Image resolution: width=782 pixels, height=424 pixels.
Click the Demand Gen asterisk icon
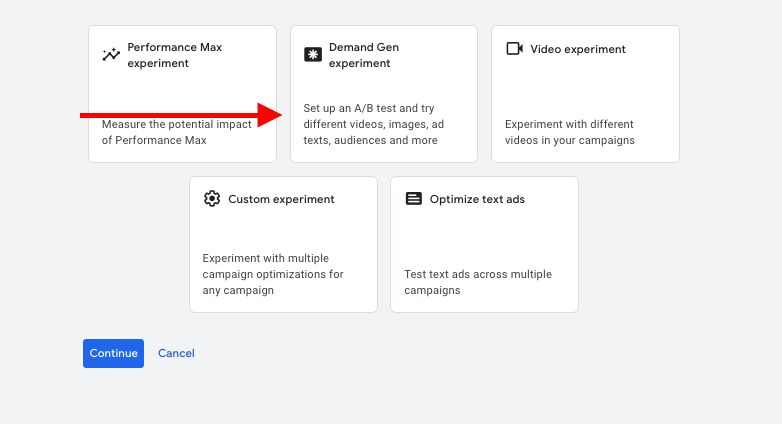click(x=312, y=55)
